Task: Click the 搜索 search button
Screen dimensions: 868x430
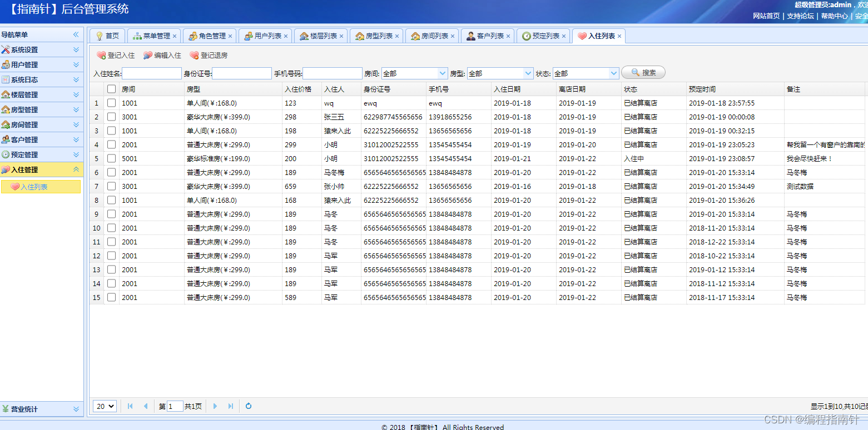Action: pos(643,73)
